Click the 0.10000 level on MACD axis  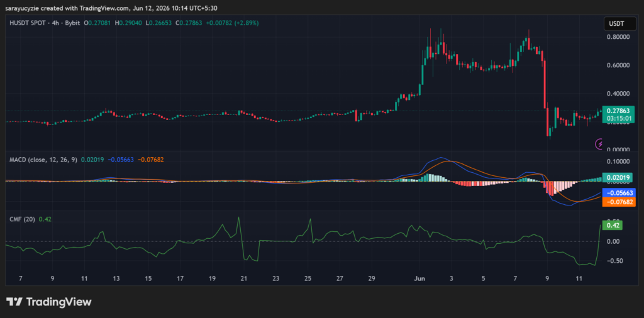(619, 161)
